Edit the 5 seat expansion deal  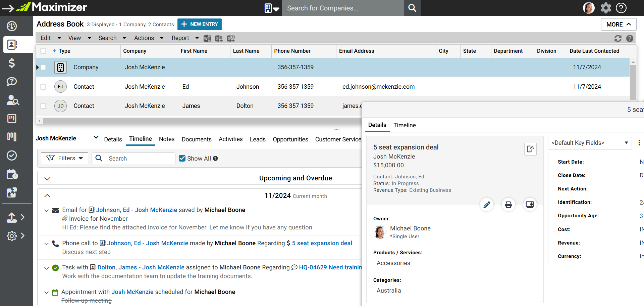[x=487, y=205]
